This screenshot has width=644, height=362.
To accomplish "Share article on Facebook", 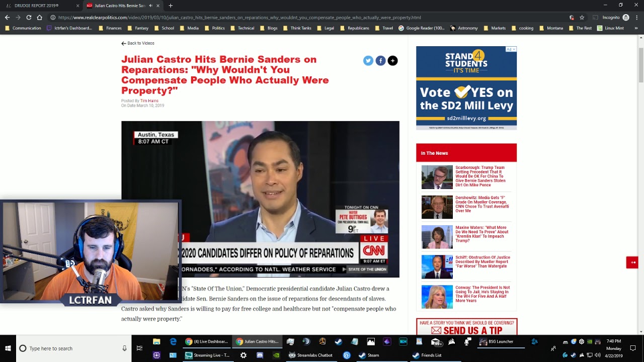I will pyautogui.click(x=380, y=61).
